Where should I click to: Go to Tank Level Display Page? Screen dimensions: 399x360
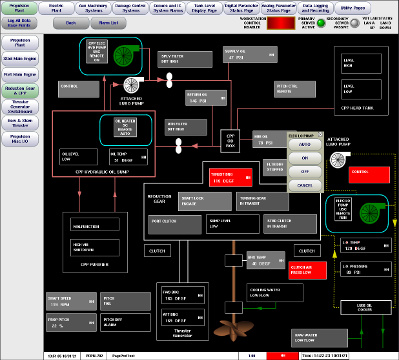(x=204, y=8)
